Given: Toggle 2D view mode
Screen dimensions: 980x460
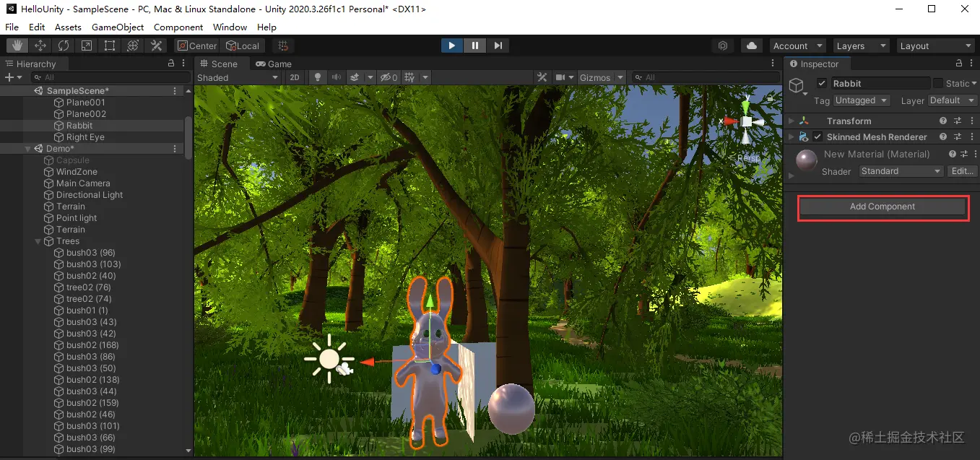Looking at the screenshot, I should click(295, 77).
